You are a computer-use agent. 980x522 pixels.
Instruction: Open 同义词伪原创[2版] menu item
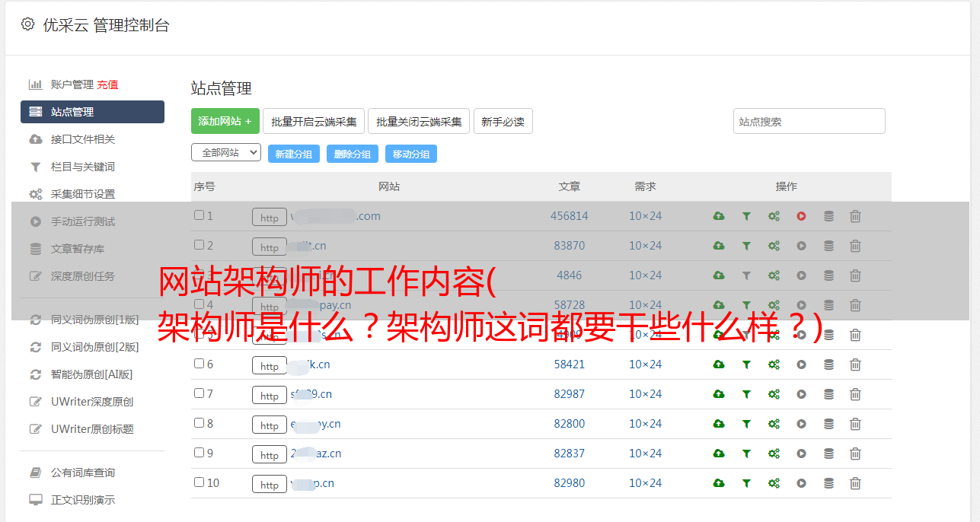point(95,347)
